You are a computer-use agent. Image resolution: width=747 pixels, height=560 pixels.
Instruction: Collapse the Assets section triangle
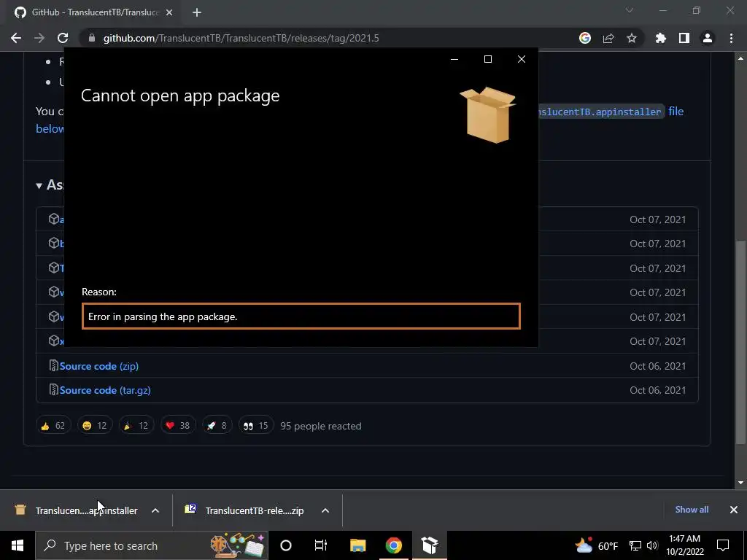39,186
